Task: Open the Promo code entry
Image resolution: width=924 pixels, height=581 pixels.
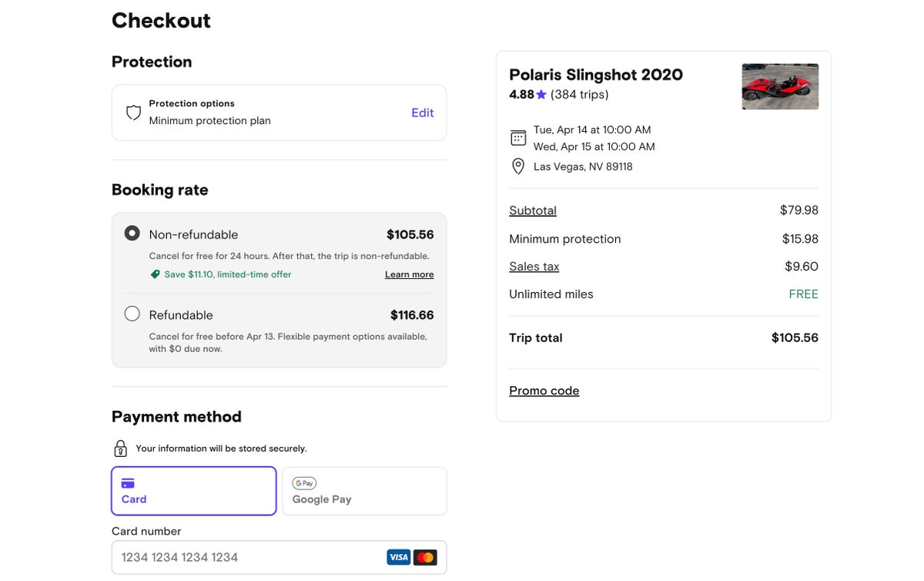Action: point(544,391)
